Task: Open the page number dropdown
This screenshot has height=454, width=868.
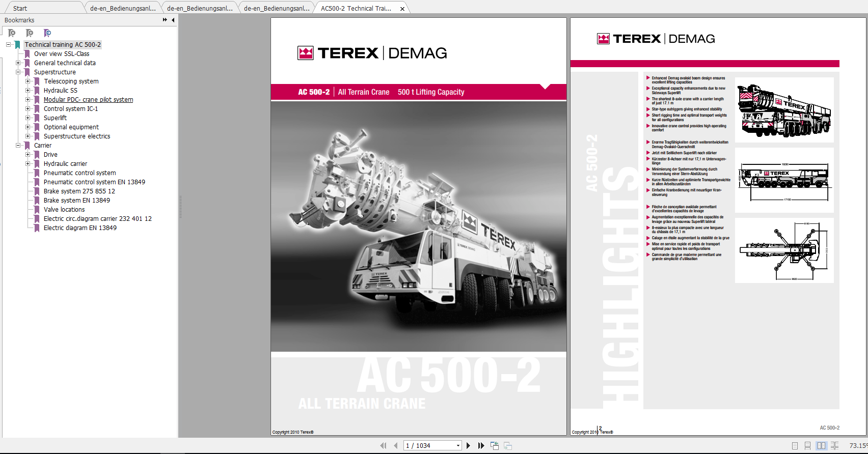Action: (x=458, y=446)
